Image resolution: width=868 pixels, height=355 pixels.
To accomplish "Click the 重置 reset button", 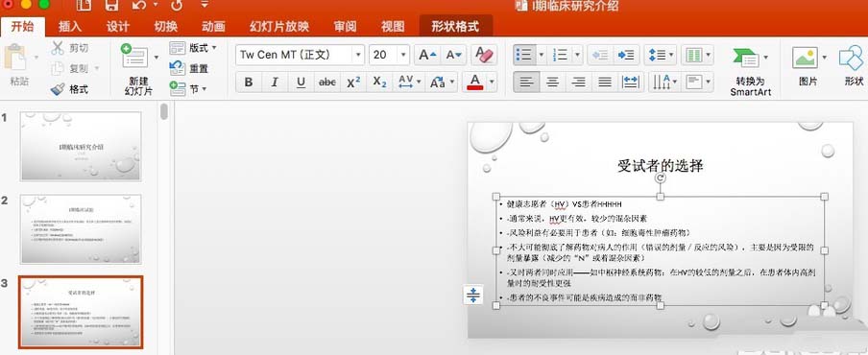I will point(189,68).
